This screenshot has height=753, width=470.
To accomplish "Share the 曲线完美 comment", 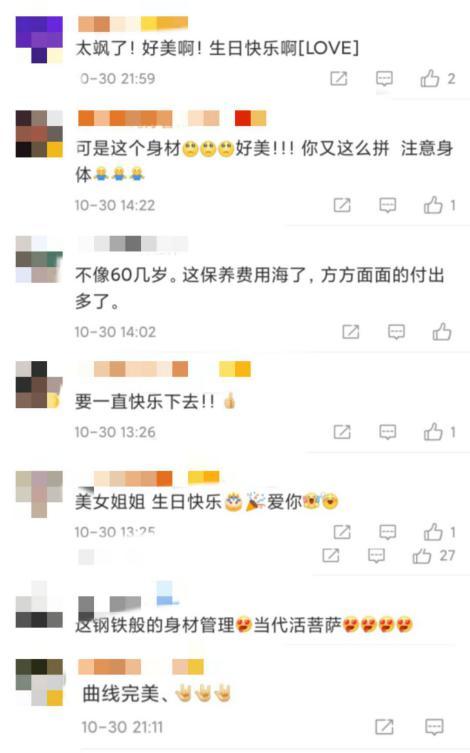I will (x=384, y=727).
